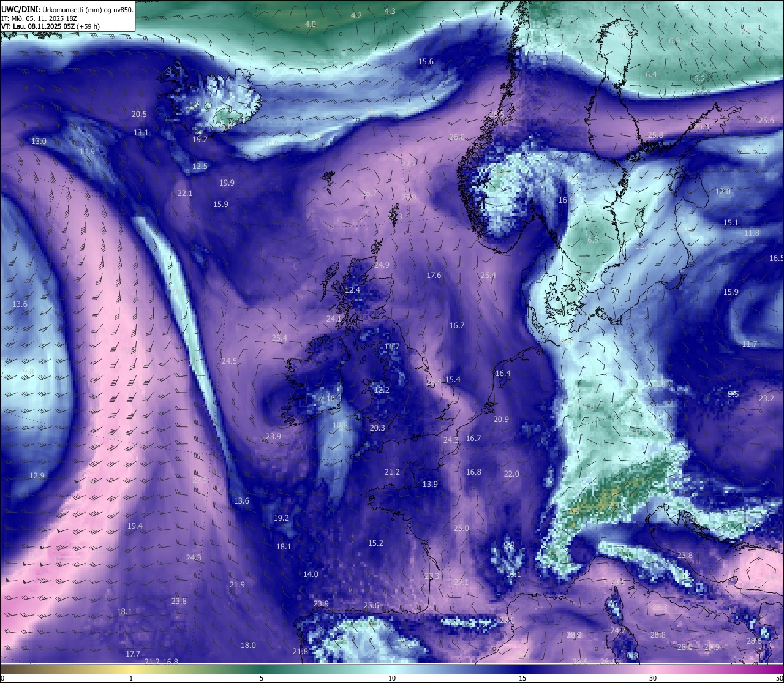The width and height of the screenshot is (784, 683).
Task: Click the 22.1 value on the map
Action: (185, 194)
